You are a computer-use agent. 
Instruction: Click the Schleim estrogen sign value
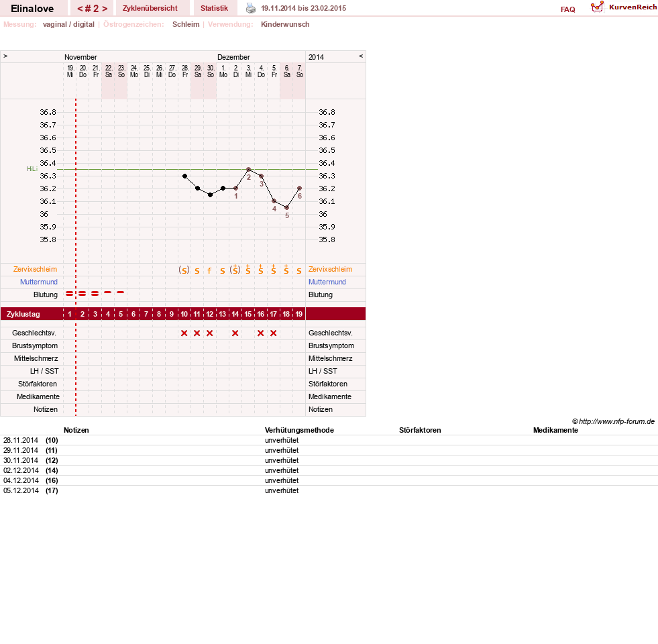click(x=186, y=24)
